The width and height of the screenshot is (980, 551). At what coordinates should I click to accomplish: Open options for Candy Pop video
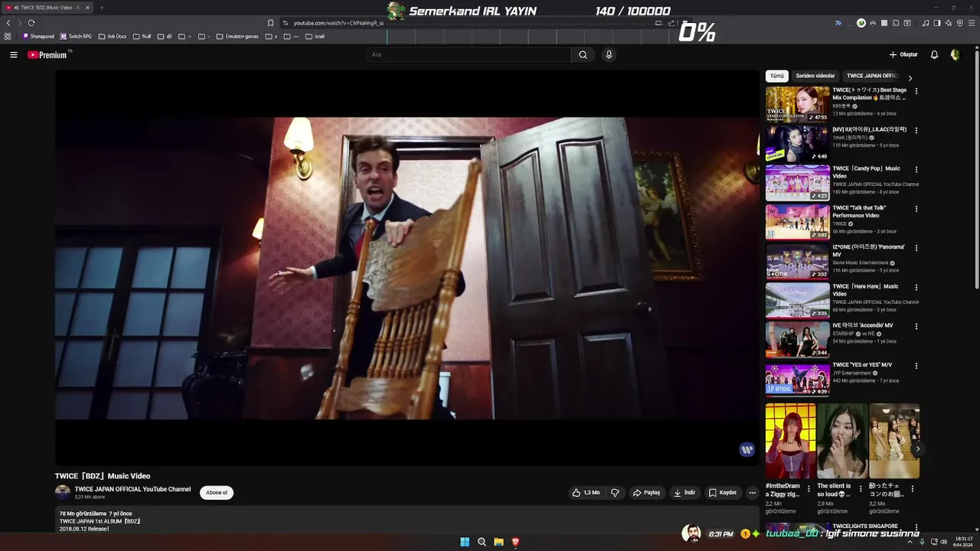click(916, 169)
